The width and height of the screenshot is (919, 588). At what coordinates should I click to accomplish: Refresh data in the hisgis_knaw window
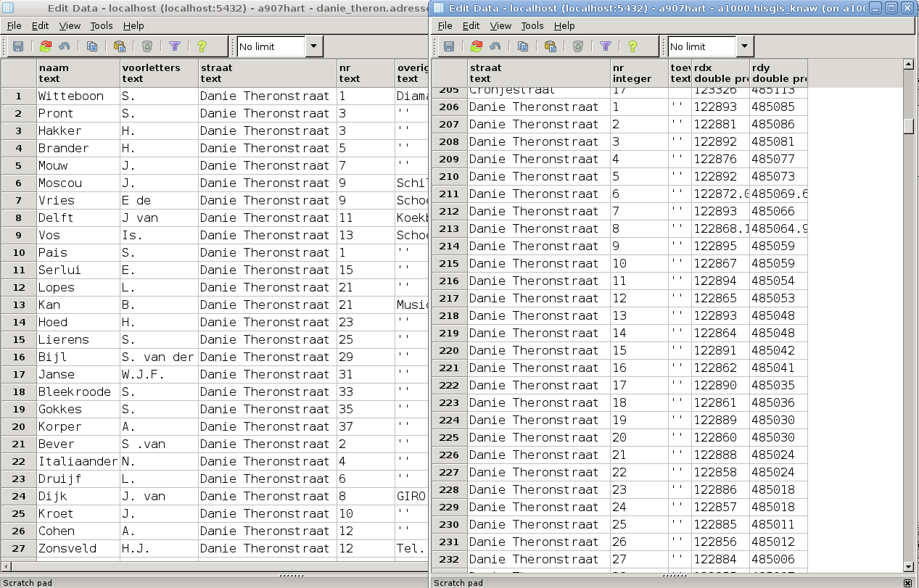click(x=477, y=46)
